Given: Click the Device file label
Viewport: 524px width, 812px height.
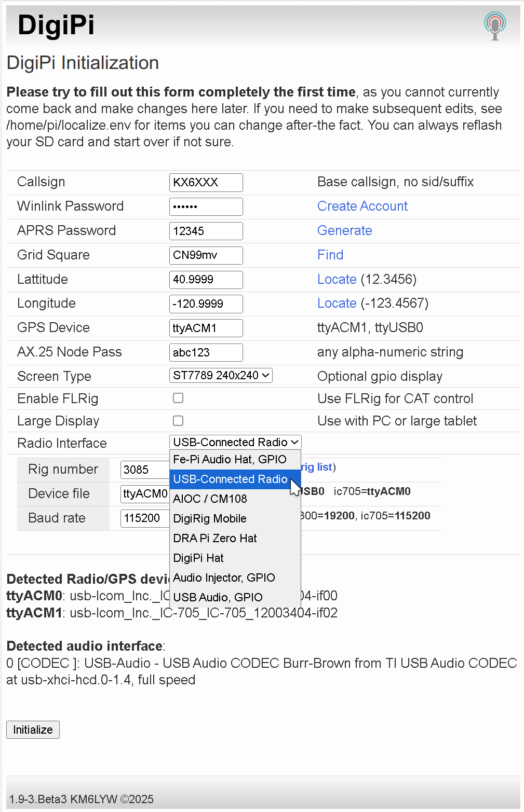Looking at the screenshot, I should tap(59, 493).
